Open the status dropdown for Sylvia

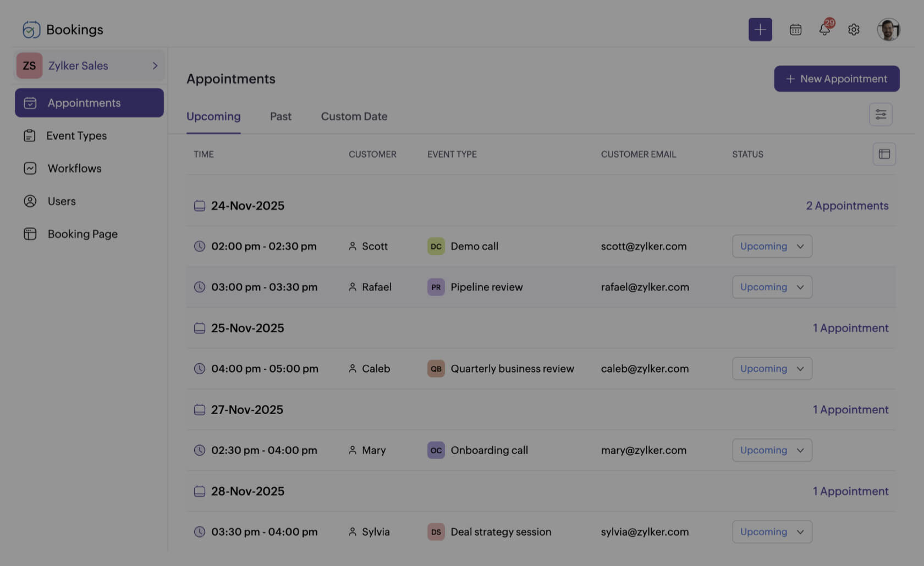[x=772, y=532]
